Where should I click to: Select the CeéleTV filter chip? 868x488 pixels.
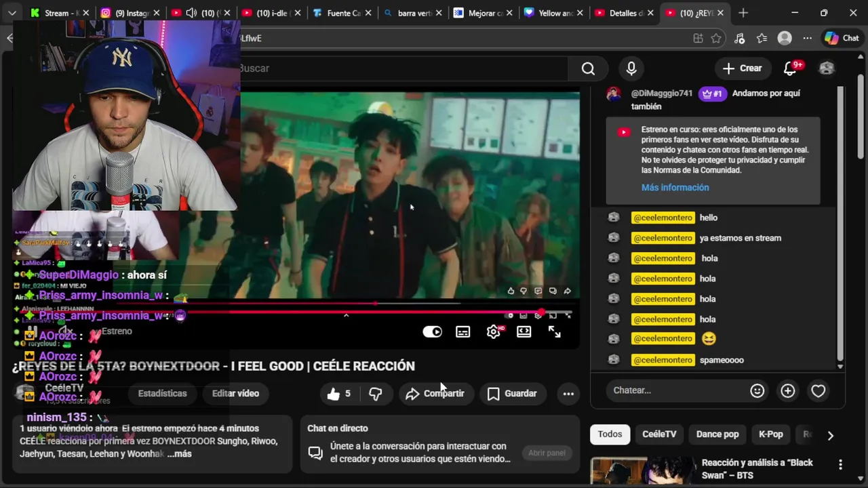pyautogui.click(x=659, y=434)
